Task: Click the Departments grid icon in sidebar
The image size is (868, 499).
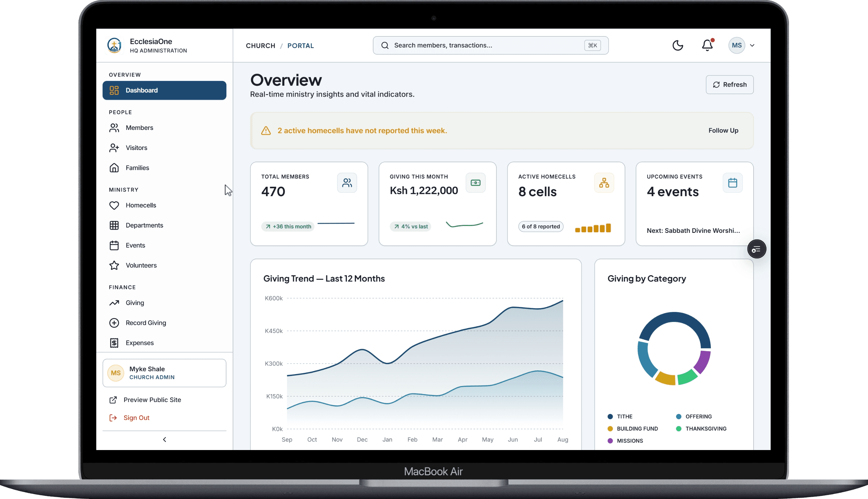Action: [x=114, y=225]
